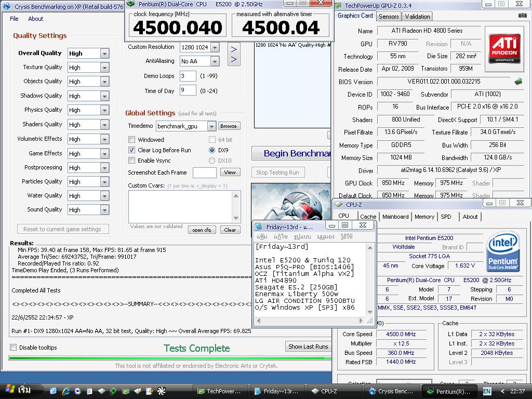Click the View button for screenshots

[230, 172]
